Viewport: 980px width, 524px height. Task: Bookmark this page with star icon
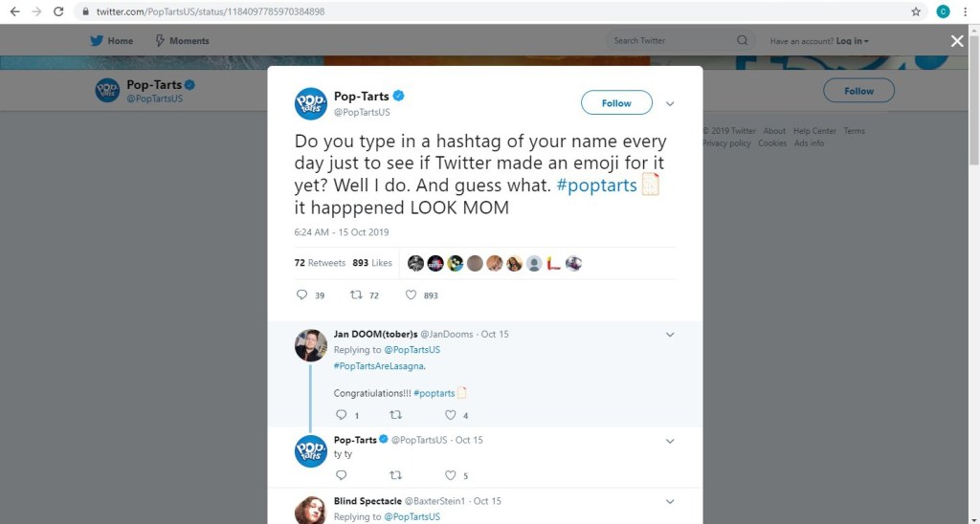[916, 11]
